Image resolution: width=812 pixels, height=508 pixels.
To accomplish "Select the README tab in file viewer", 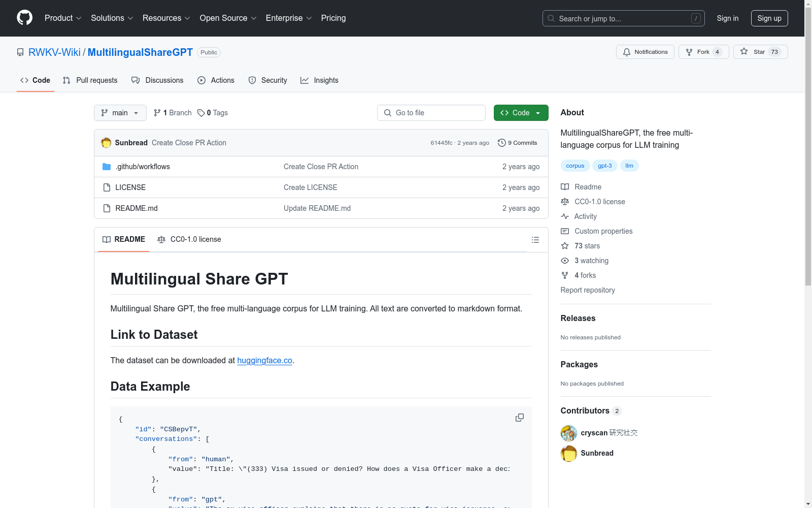I will 124,239.
